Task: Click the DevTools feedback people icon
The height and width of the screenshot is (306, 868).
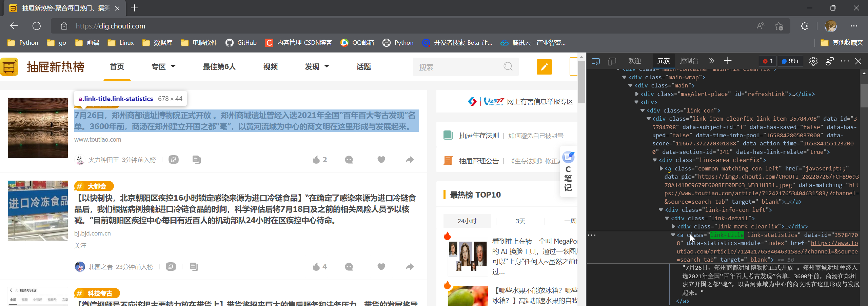Action: (829, 61)
